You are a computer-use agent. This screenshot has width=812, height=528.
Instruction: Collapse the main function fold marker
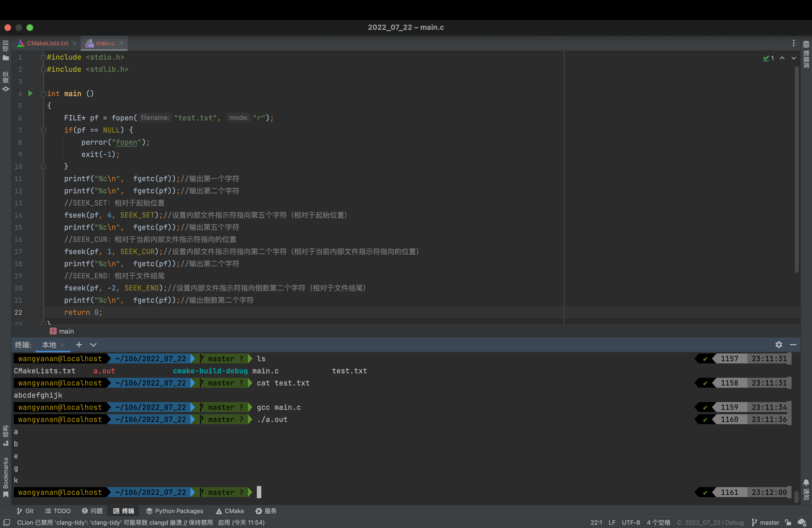pos(43,93)
